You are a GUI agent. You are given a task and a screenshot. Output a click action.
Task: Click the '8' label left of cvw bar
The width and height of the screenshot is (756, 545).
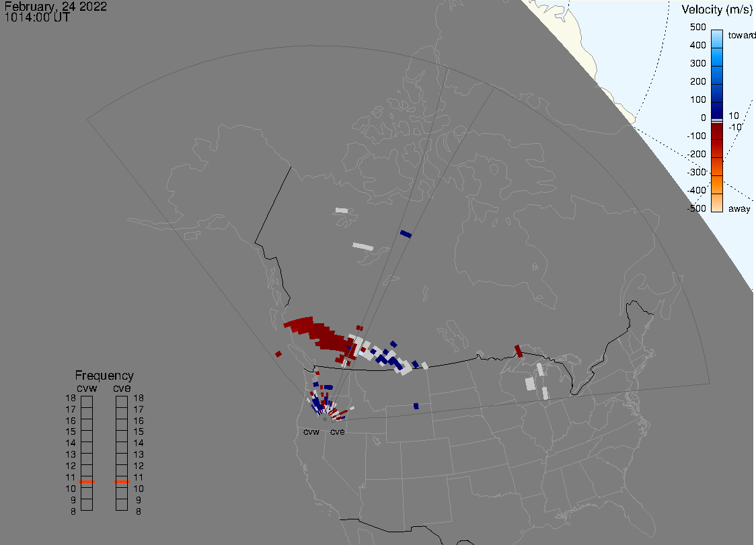(73, 512)
